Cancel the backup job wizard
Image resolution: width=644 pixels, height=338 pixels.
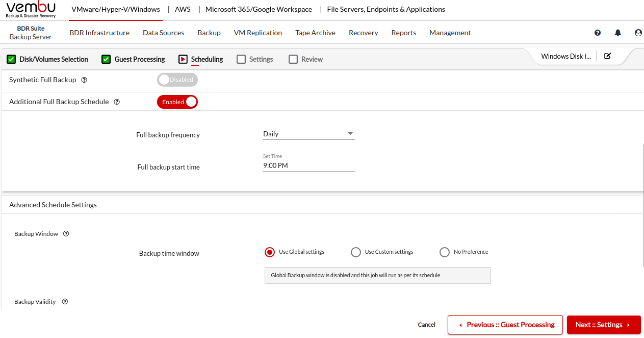427,325
